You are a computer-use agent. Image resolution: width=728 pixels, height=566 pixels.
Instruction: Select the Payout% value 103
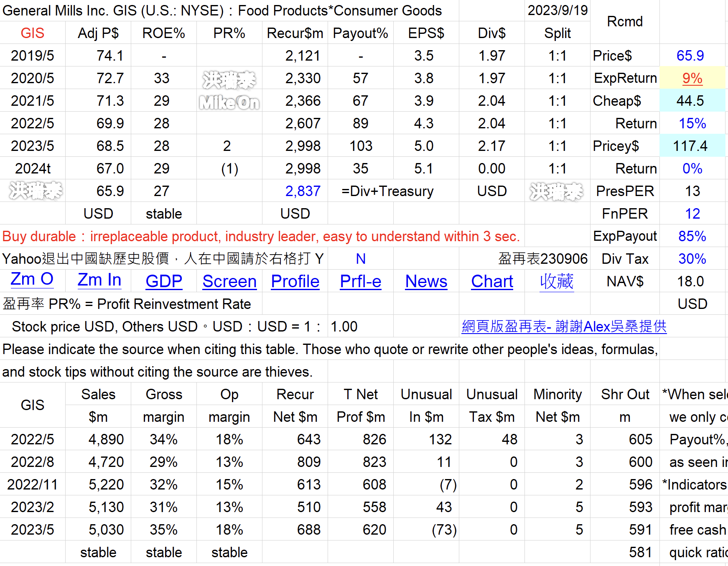pyautogui.click(x=361, y=146)
